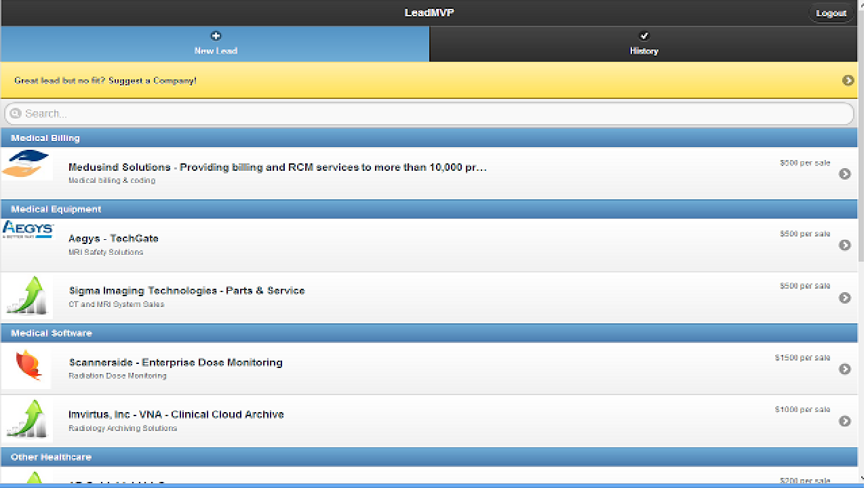Screen dimensions: 868x488
Task: Click 'Radiology Archiving Solutions' subtitle
Action: [123, 428]
